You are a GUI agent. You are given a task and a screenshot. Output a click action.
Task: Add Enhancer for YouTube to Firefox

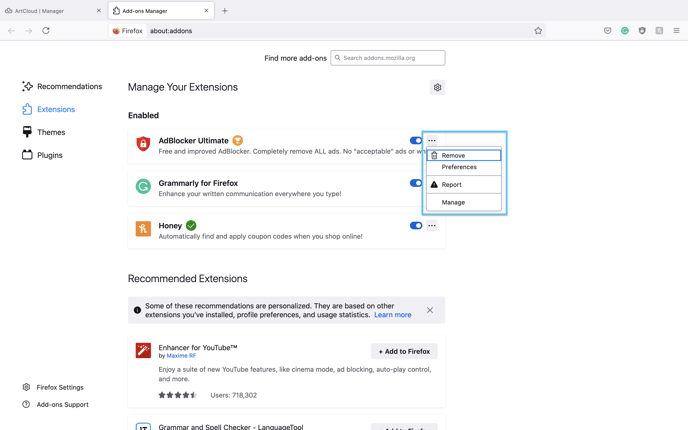[x=404, y=351]
